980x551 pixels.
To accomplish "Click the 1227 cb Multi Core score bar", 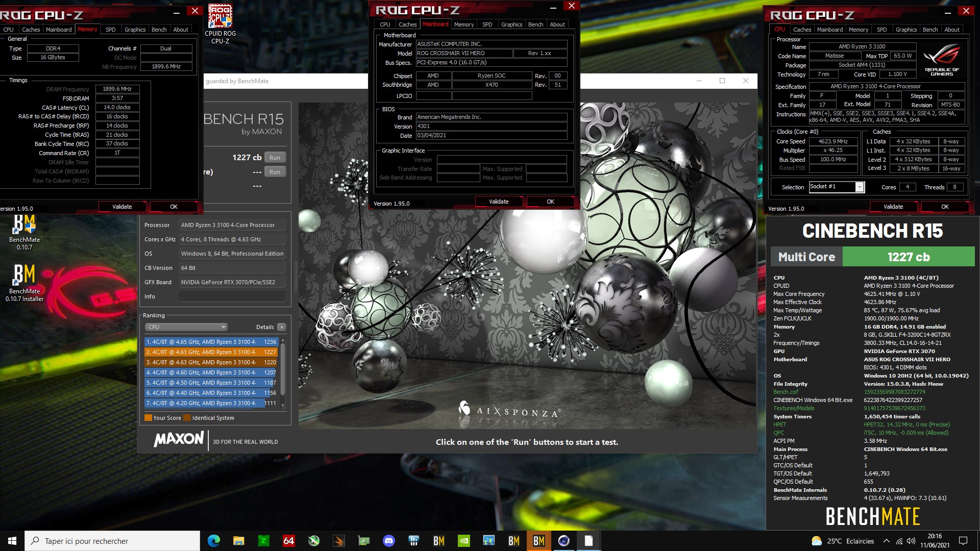I will pyautogui.click(x=909, y=257).
